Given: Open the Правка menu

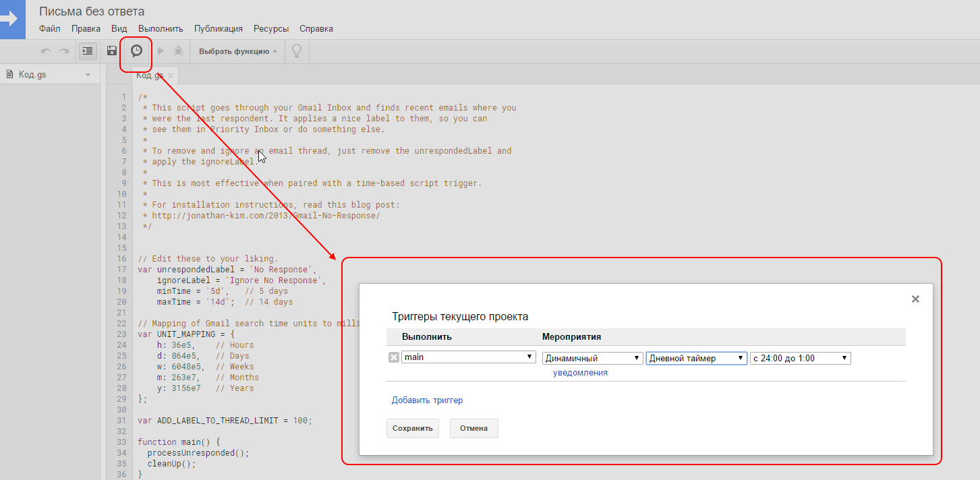Looking at the screenshot, I should coord(86,28).
